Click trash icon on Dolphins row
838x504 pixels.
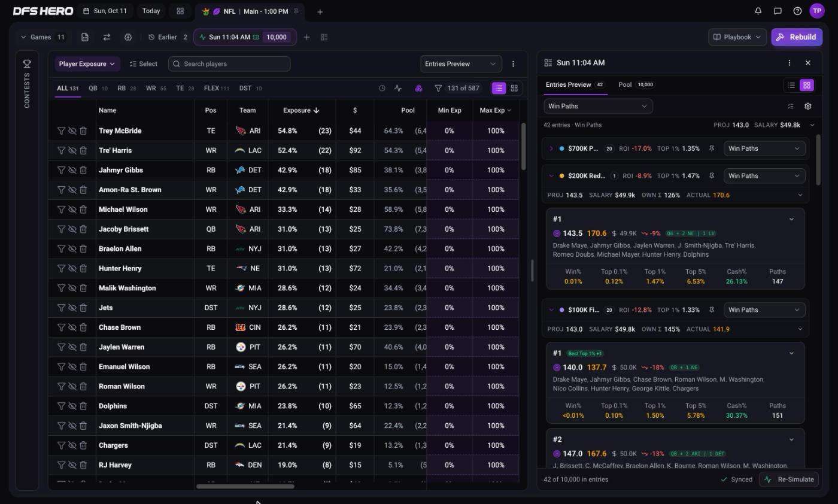click(x=83, y=406)
